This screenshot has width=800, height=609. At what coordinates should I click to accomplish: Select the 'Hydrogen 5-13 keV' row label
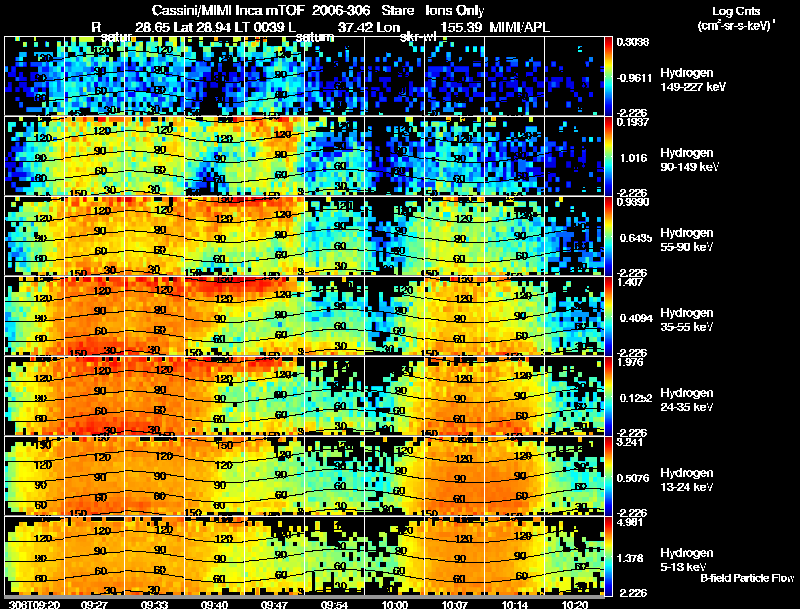pyautogui.click(x=687, y=560)
